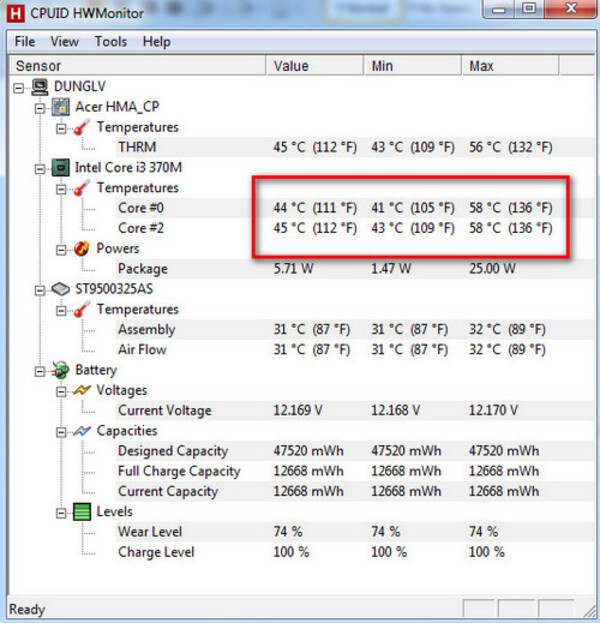
Task: Select the Assembly temperature row
Action: click(x=354, y=329)
